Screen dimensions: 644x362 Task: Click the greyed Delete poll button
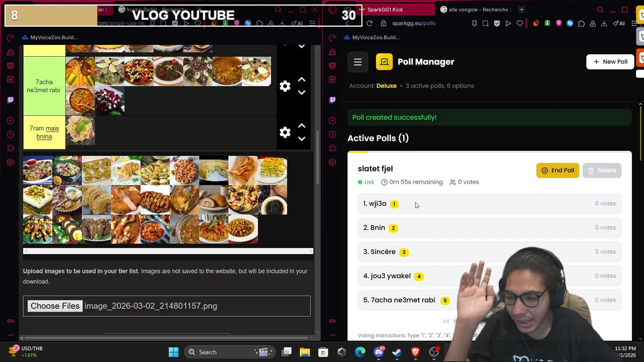[x=602, y=170]
